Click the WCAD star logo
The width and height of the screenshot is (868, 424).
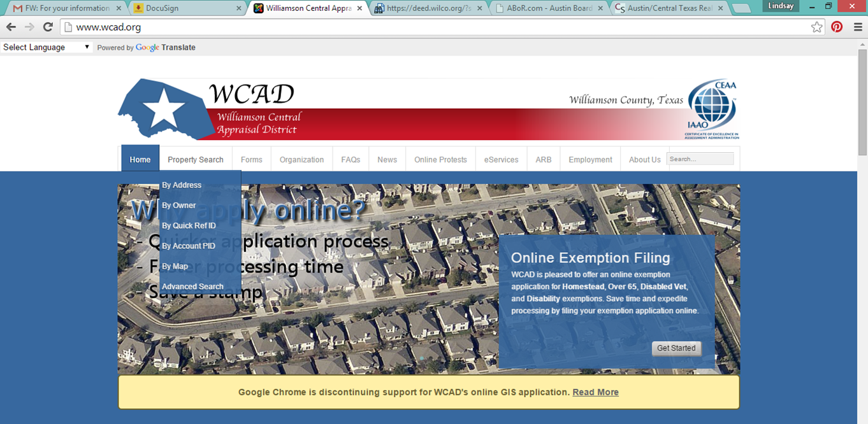point(164,109)
